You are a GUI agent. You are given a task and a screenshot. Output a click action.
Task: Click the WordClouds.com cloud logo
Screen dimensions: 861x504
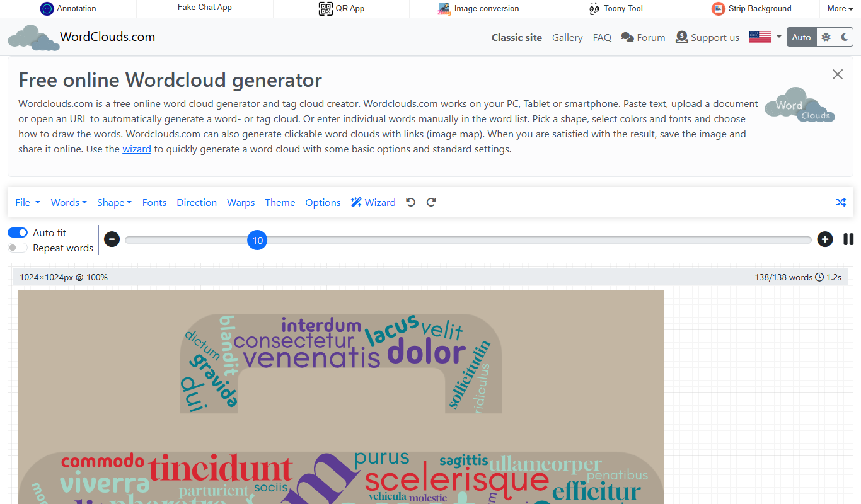click(33, 38)
